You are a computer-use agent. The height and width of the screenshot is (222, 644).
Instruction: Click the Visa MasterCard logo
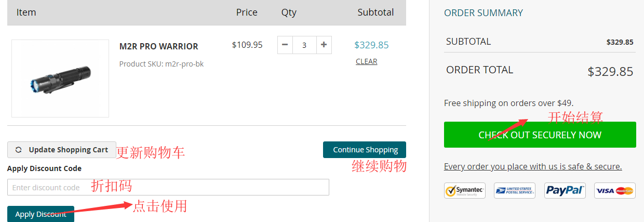coord(615,190)
